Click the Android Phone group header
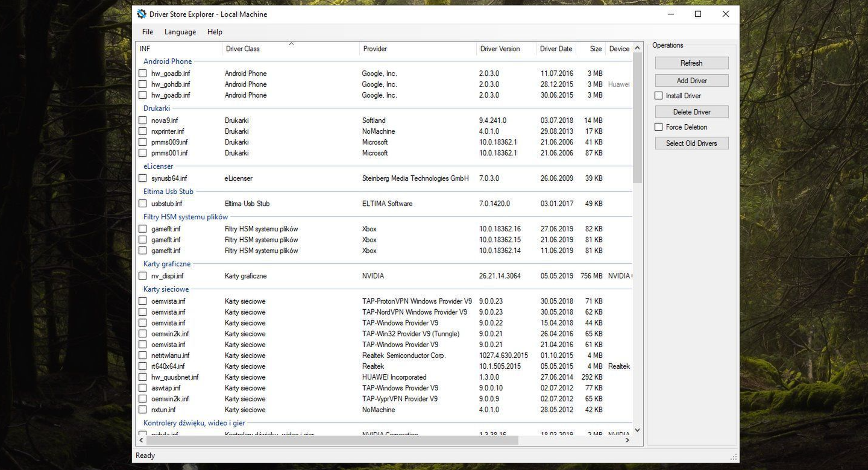Image resolution: width=868 pixels, height=470 pixels. click(x=168, y=61)
